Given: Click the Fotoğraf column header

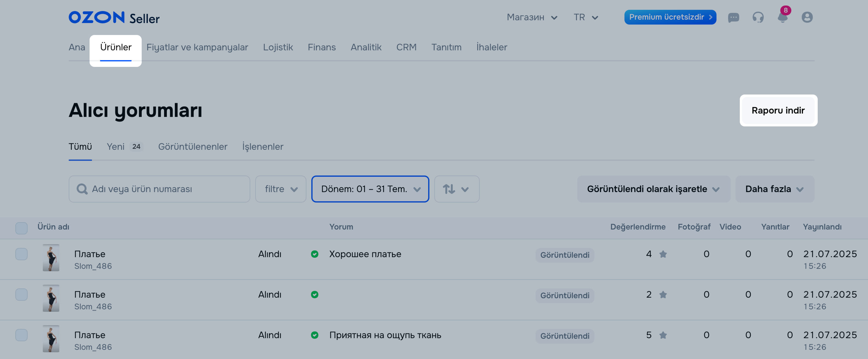Looking at the screenshot, I should pos(694,227).
